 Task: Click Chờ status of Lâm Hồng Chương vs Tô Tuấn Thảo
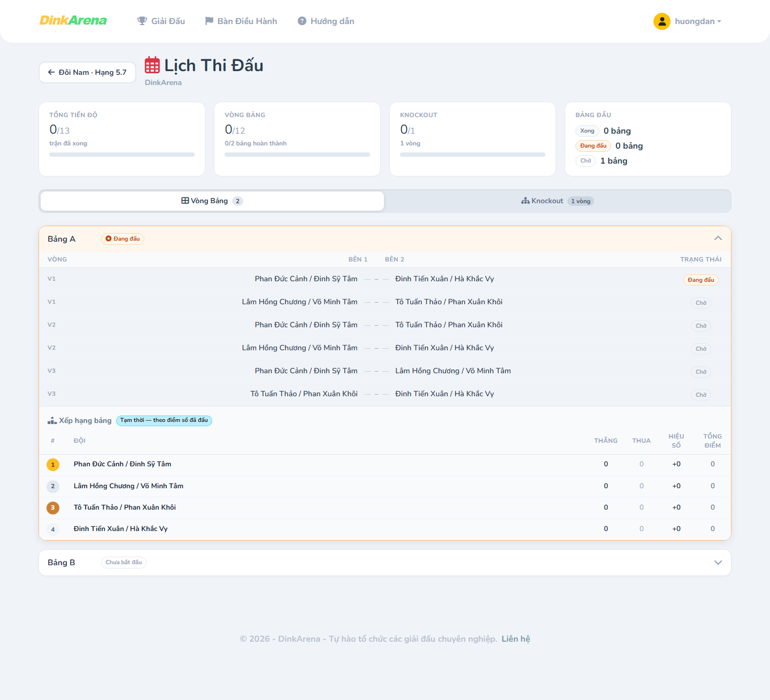point(701,303)
